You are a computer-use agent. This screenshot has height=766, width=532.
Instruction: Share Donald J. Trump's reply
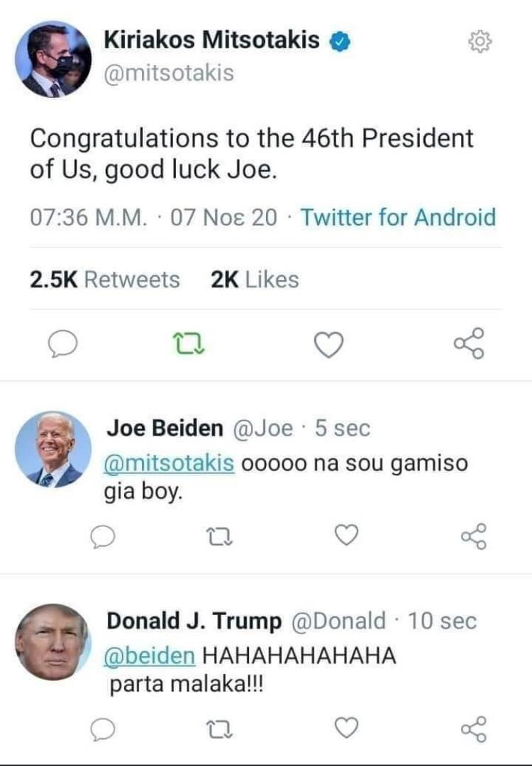pos(473,728)
